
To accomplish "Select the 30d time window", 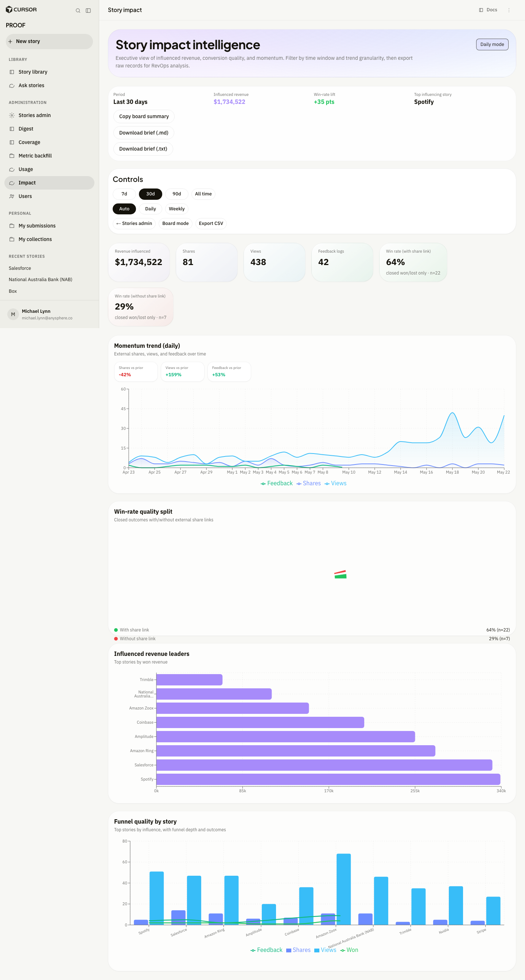I will 150,194.
